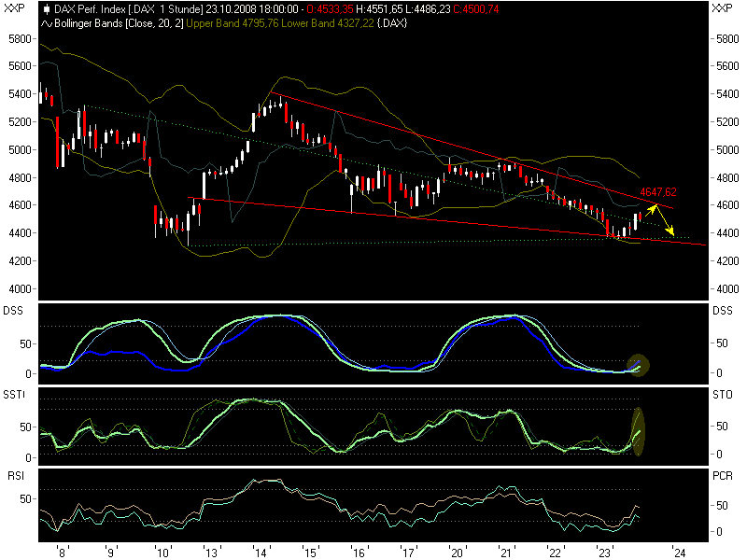This screenshot has width=747, height=560.
Task: Click the {.DAX} symbol tag
Action: [x=391, y=23]
